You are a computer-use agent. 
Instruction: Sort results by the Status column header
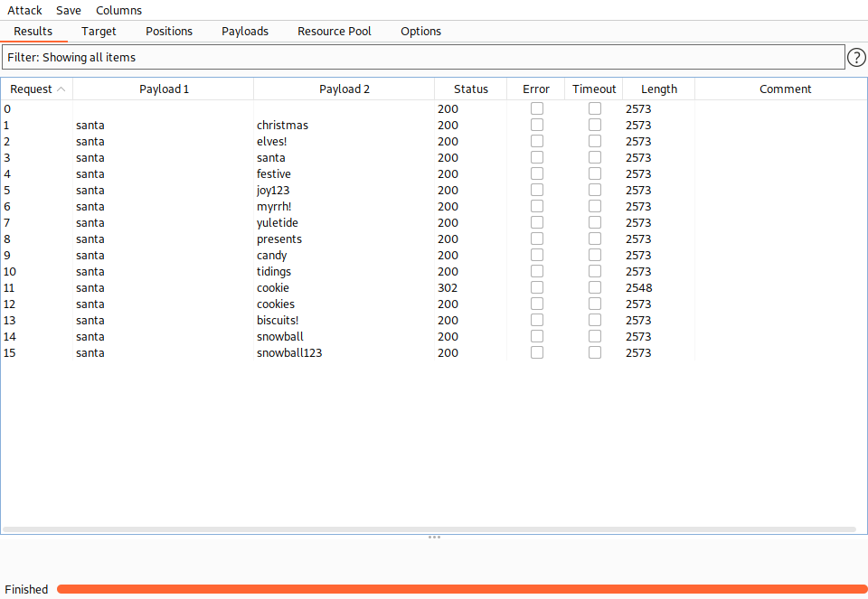pyautogui.click(x=470, y=89)
